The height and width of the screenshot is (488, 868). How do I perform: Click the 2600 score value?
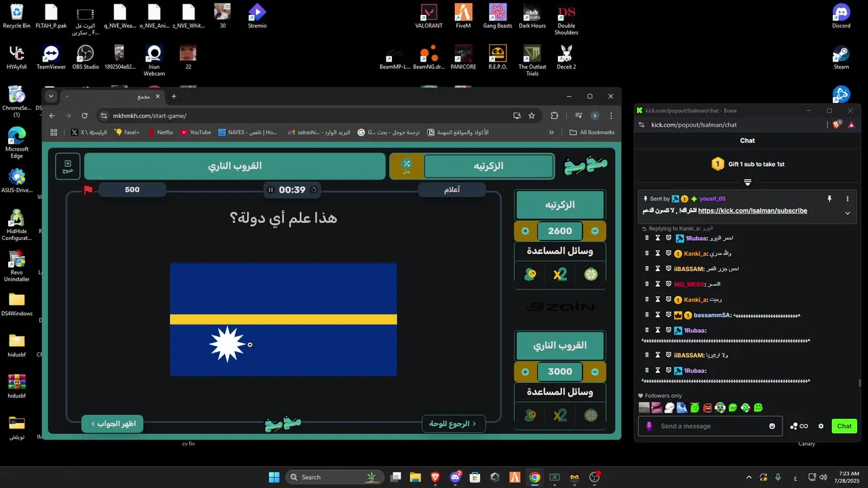(560, 231)
